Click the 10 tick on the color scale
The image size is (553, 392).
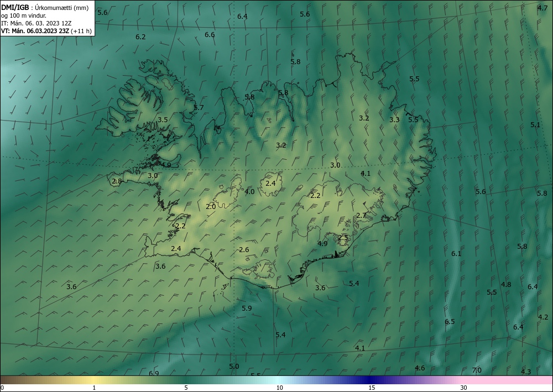280,388
